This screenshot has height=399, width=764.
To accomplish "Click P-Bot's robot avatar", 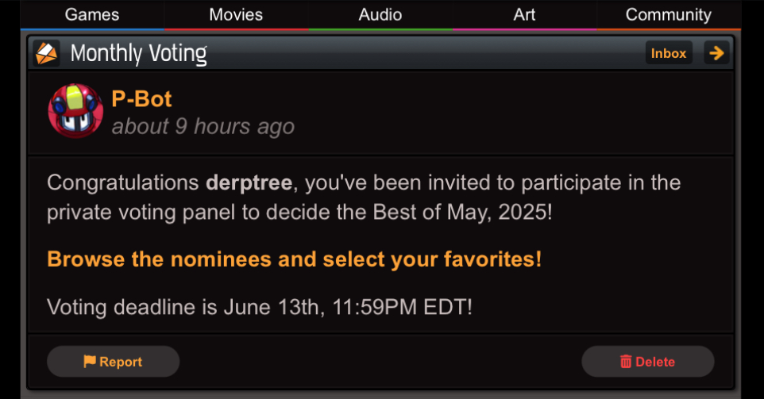I will (75, 111).
